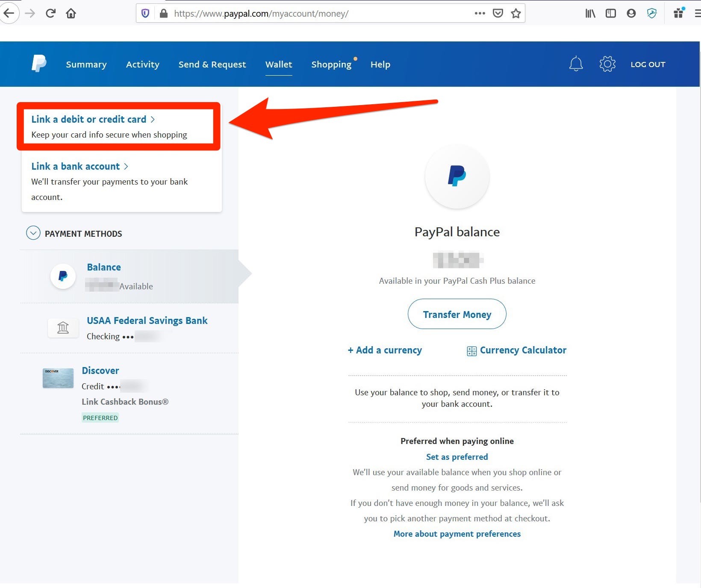Click the PREFERRED badge under Discover
The height and width of the screenshot is (588, 701).
click(100, 417)
